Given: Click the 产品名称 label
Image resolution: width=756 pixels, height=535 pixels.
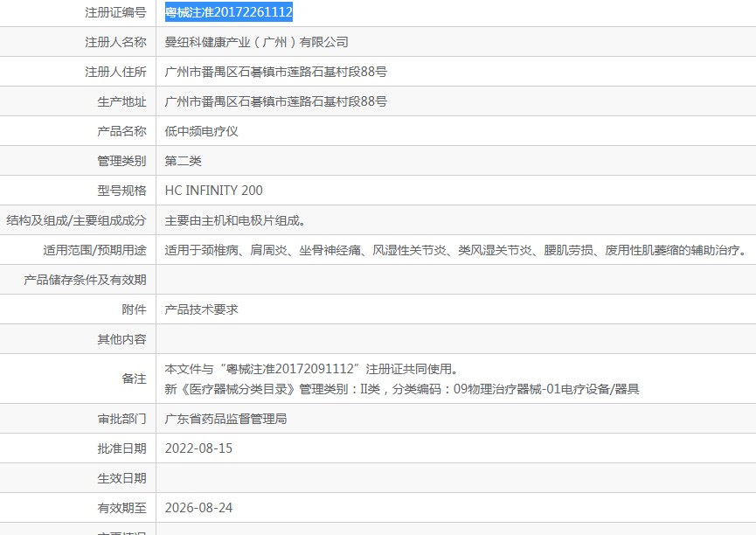Looking at the screenshot, I should coord(122,131).
